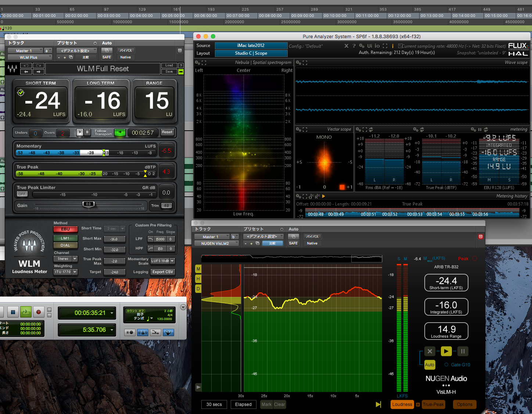Viewport: 532px width, 414px height.
Task: Select Gate G10 radio option in VisLM
Action: 446,365
